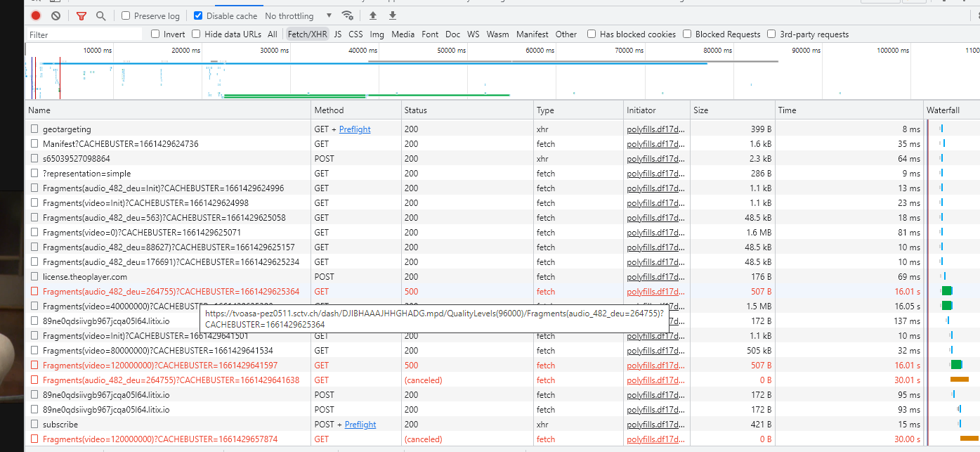Switch filter to All request types

coord(272,34)
